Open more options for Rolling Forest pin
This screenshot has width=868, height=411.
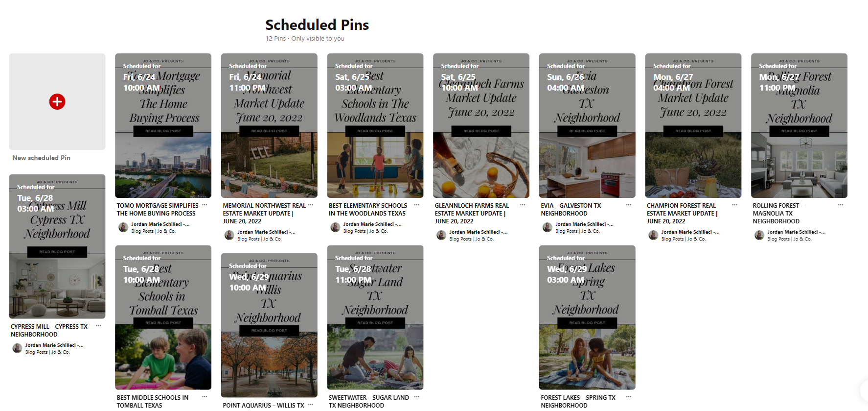point(841,205)
